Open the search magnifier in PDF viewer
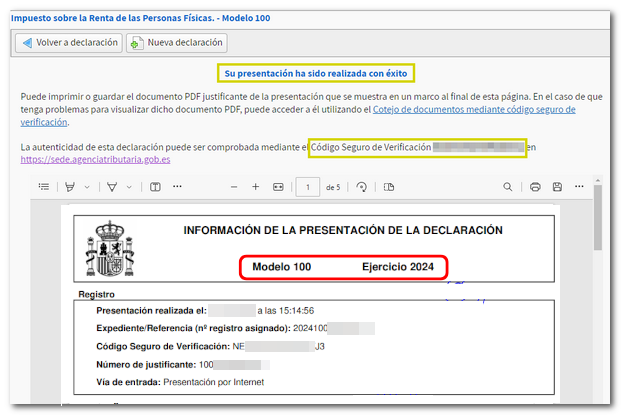The width and height of the screenshot is (621, 415). click(508, 186)
